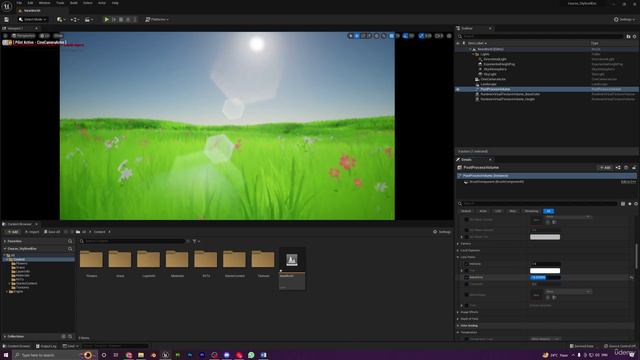Lock the Details panel selection
640x360 pixels.
(634, 168)
